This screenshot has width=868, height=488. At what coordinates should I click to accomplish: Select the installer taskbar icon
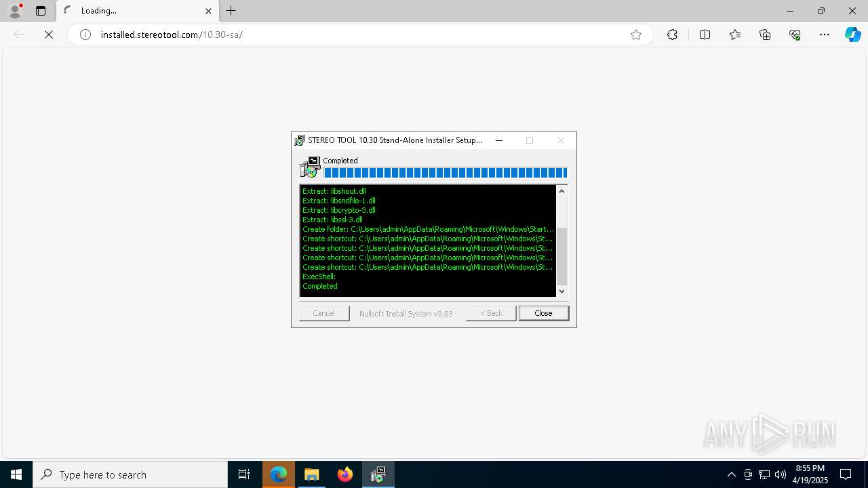tap(378, 474)
